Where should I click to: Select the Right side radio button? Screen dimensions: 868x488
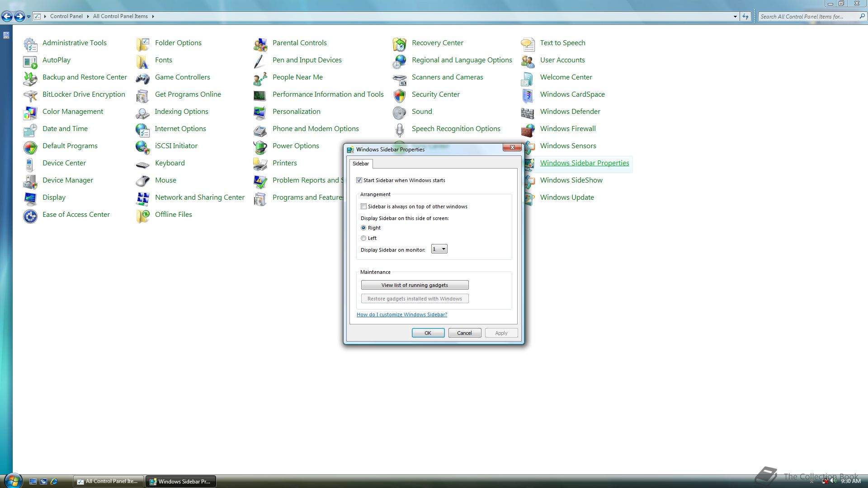pyautogui.click(x=363, y=228)
